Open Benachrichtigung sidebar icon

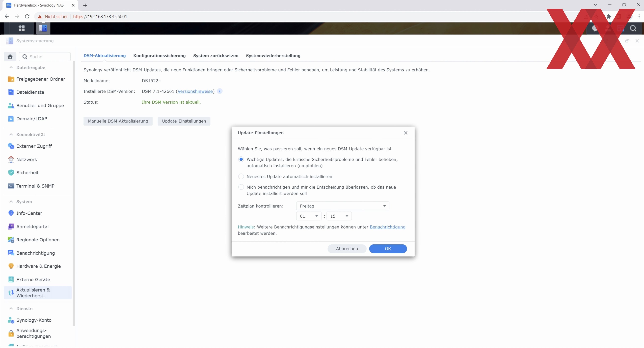click(11, 253)
